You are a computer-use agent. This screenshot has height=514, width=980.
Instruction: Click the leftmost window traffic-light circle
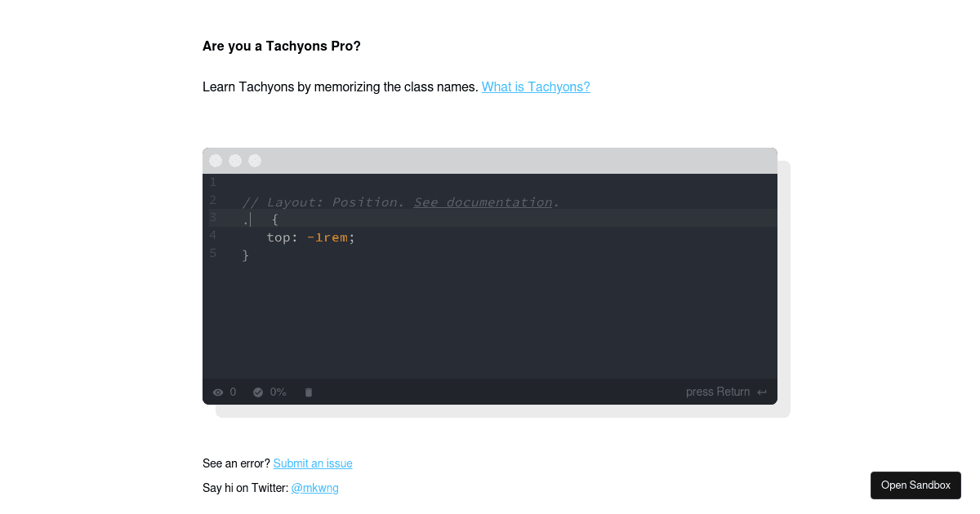tap(216, 160)
